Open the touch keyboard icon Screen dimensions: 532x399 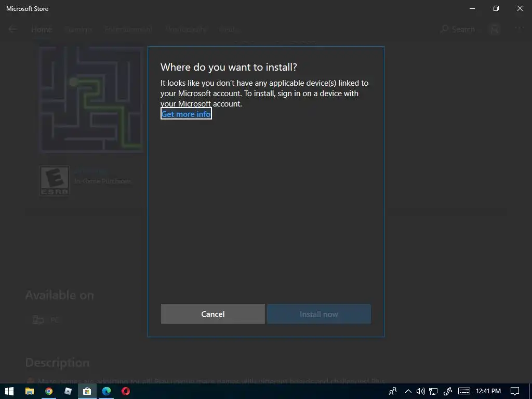(464, 391)
